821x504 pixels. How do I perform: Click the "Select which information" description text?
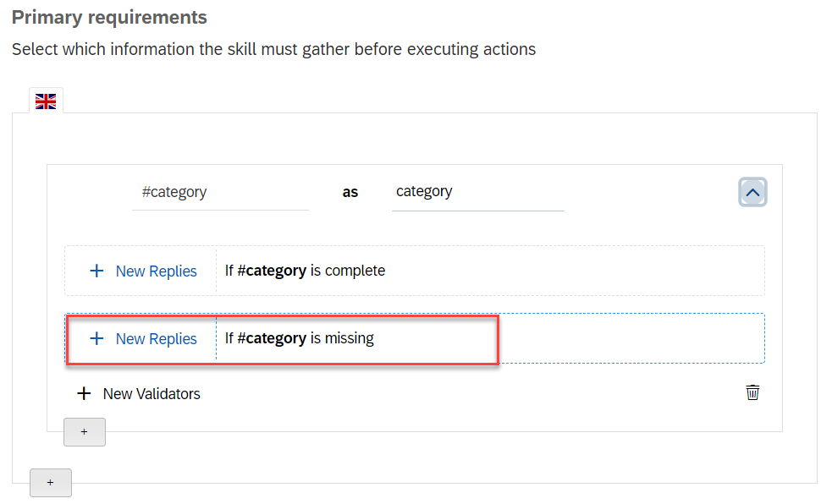(273, 49)
